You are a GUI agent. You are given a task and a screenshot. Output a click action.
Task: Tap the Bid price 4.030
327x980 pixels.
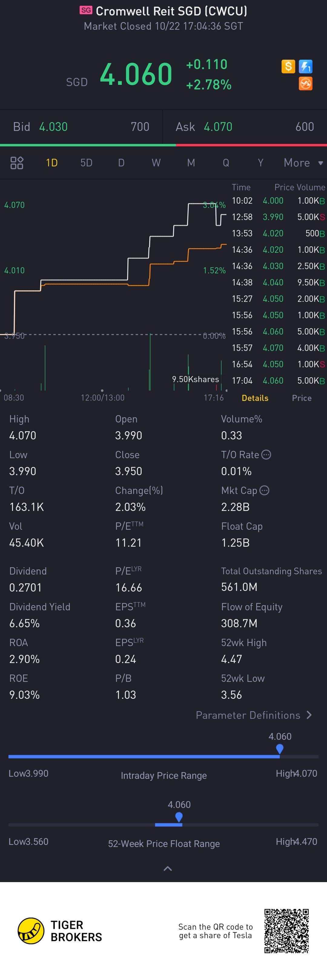53,127
